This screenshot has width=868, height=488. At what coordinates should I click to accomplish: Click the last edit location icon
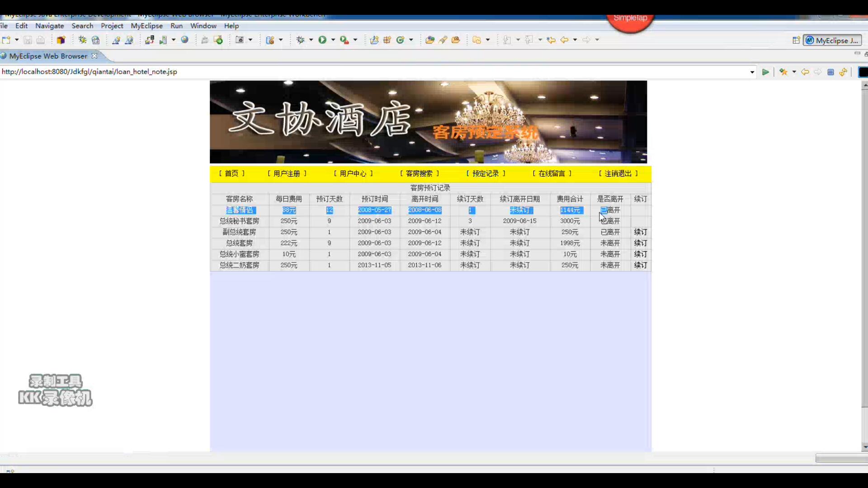551,40
